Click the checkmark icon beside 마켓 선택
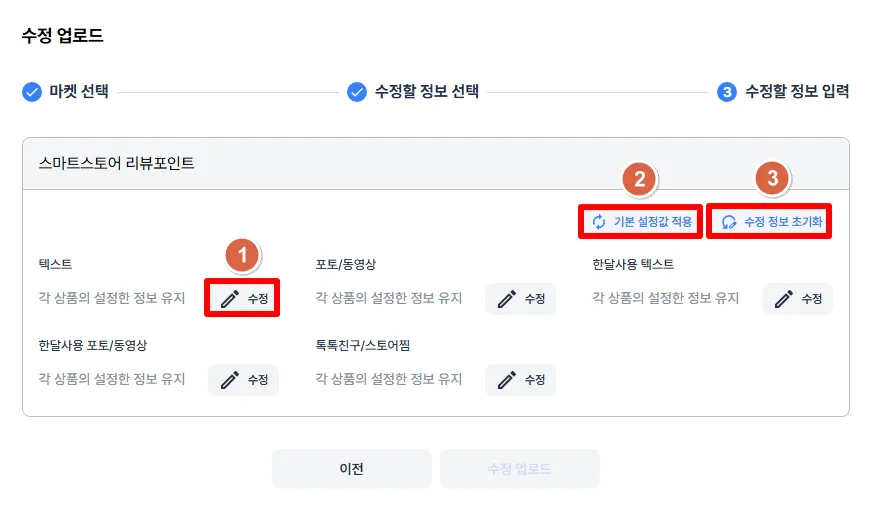 32,92
